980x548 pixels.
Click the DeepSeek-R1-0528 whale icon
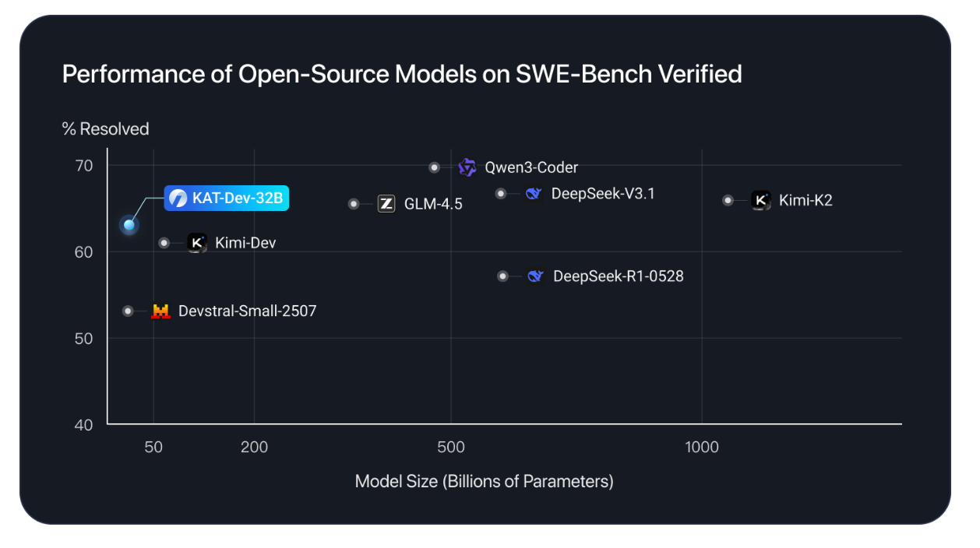535,276
